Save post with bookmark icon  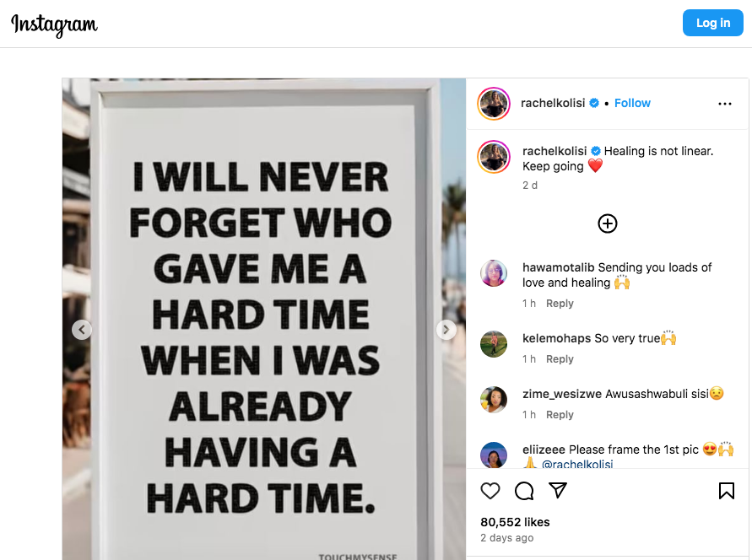point(726,491)
